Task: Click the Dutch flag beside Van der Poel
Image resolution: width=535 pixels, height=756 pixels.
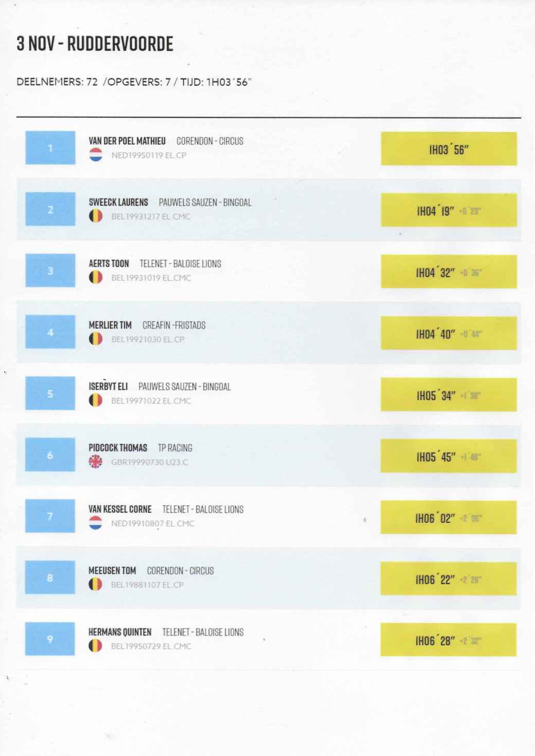Action: [x=96, y=155]
